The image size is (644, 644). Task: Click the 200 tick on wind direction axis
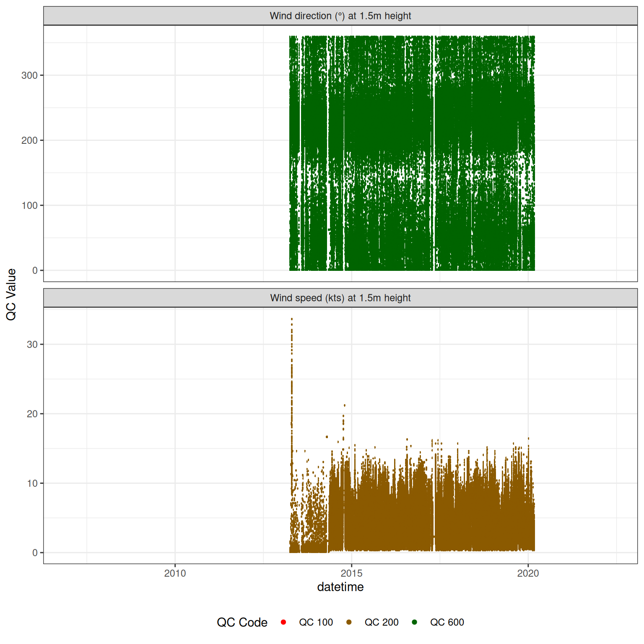pyautogui.click(x=29, y=140)
